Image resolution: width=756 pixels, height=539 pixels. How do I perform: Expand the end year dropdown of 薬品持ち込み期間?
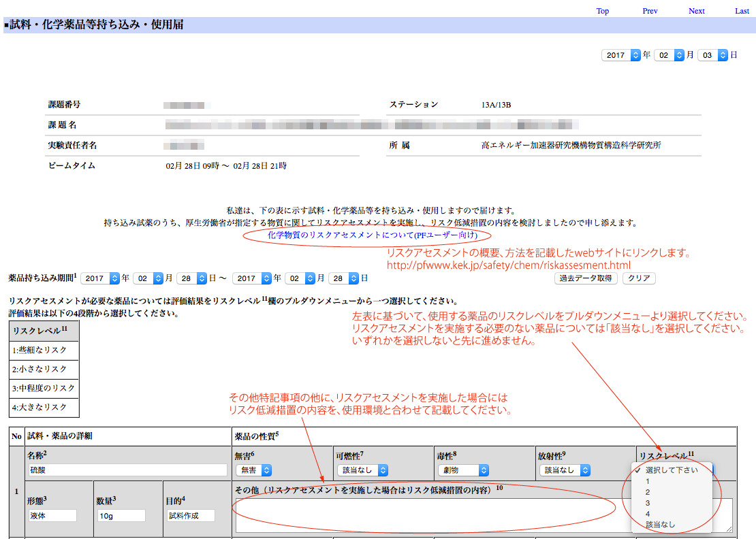[252, 278]
